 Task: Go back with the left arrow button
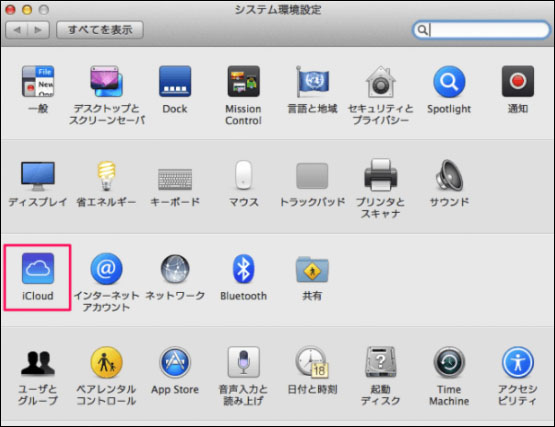click(17, 30)
